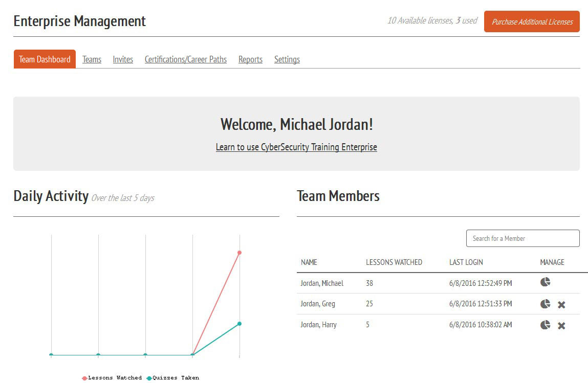Open the Invites tab
This screenshot has width=588, height=383.
click(123, 59)
